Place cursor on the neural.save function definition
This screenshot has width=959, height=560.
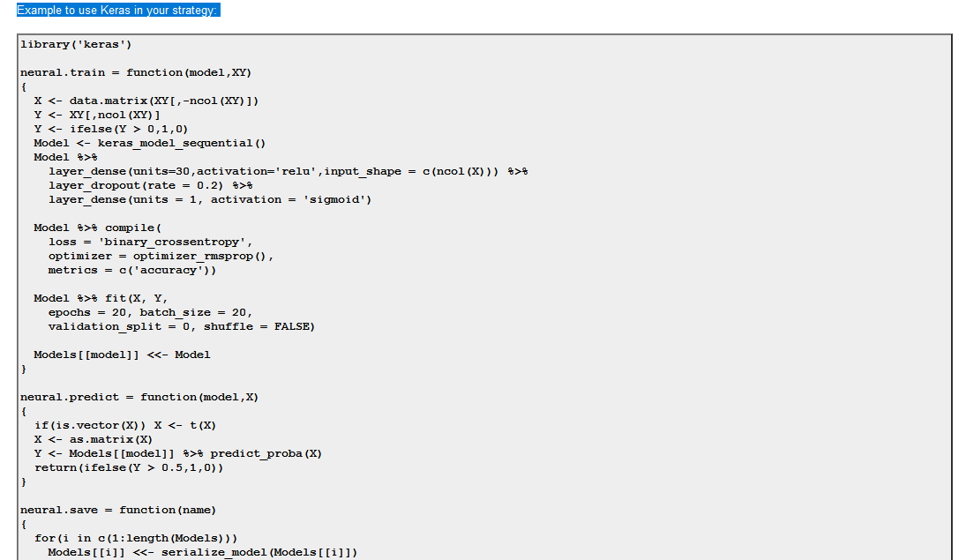pos(118,510)
